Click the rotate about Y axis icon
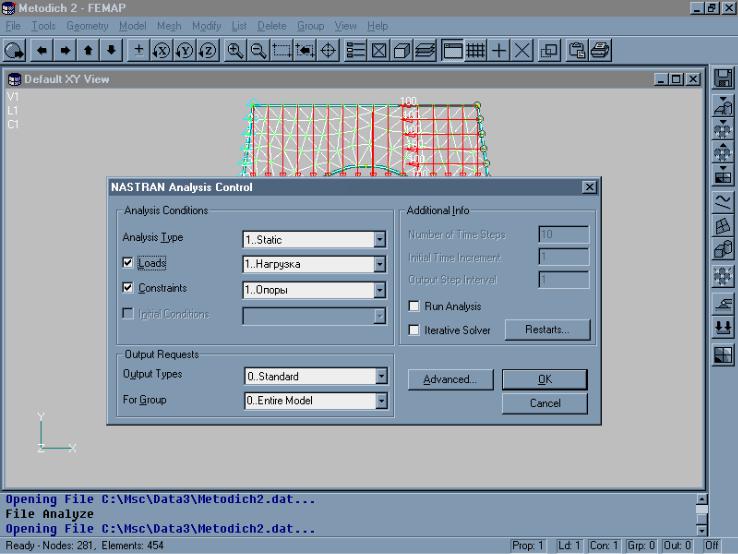738x554 pixels. [x=184, y=50]
